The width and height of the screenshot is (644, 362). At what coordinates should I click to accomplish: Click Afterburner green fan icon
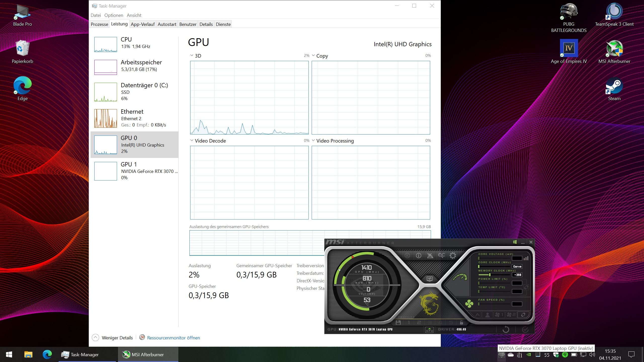pyautogui.click(x=469, y=304)
